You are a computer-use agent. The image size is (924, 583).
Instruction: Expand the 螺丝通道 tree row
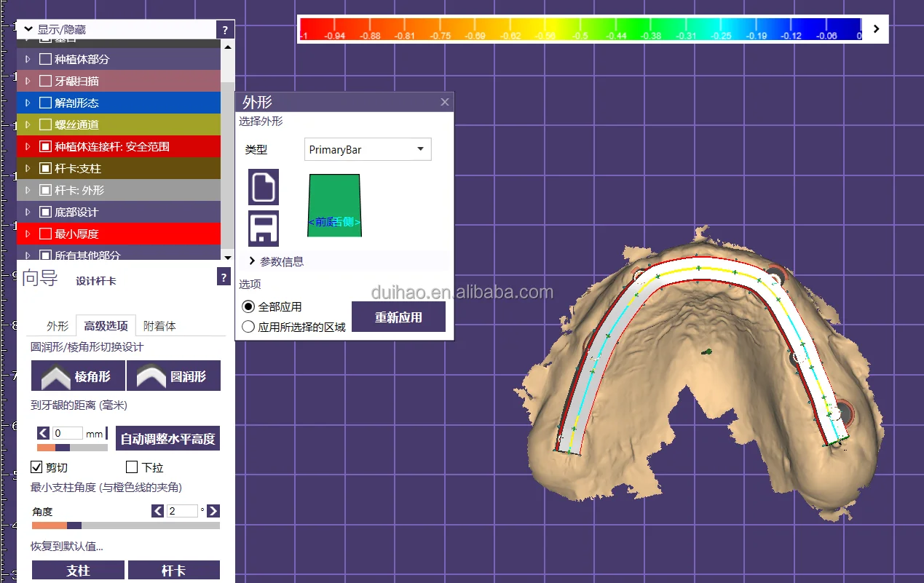(x=28, y=124)
